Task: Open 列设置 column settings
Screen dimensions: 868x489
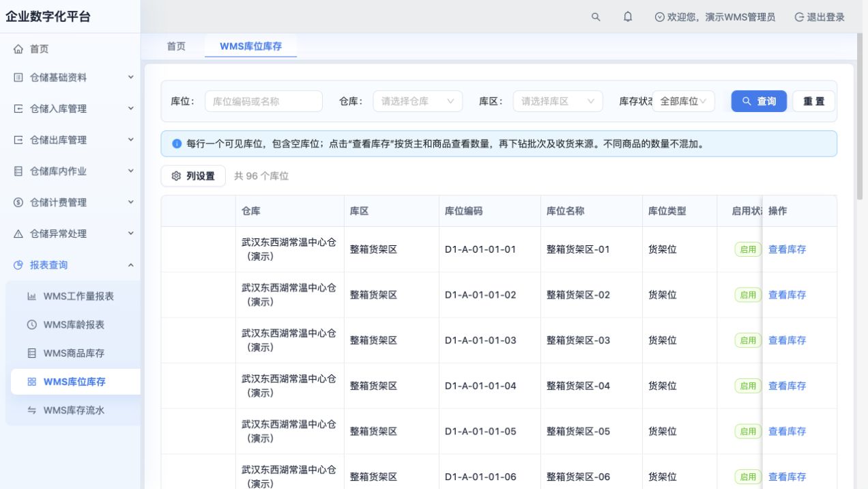Action: (x=193, y=176)
